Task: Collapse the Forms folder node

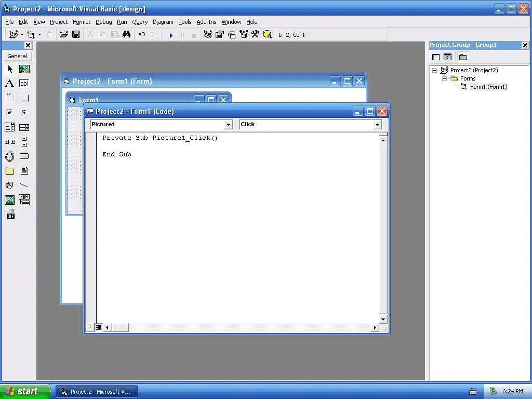Action: coord(445,78)
